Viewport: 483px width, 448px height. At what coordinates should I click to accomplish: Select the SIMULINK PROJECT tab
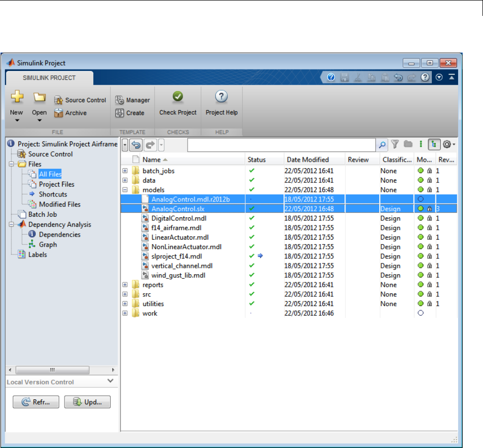tap(49, 78)
